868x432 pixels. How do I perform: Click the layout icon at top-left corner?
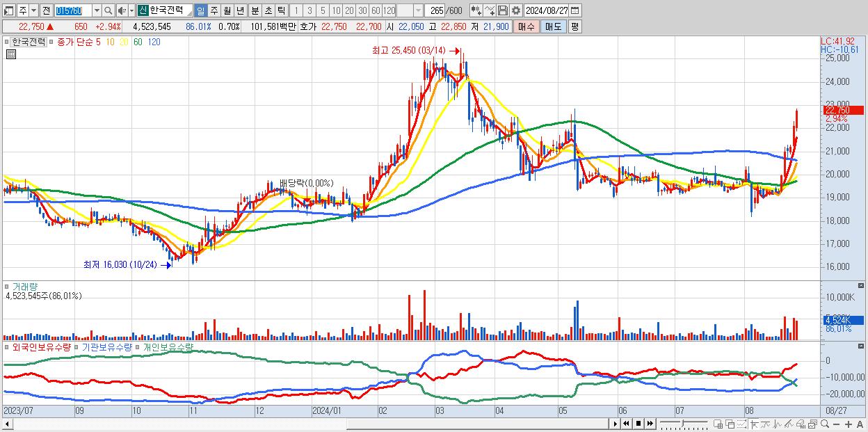(x=8, y=10)
